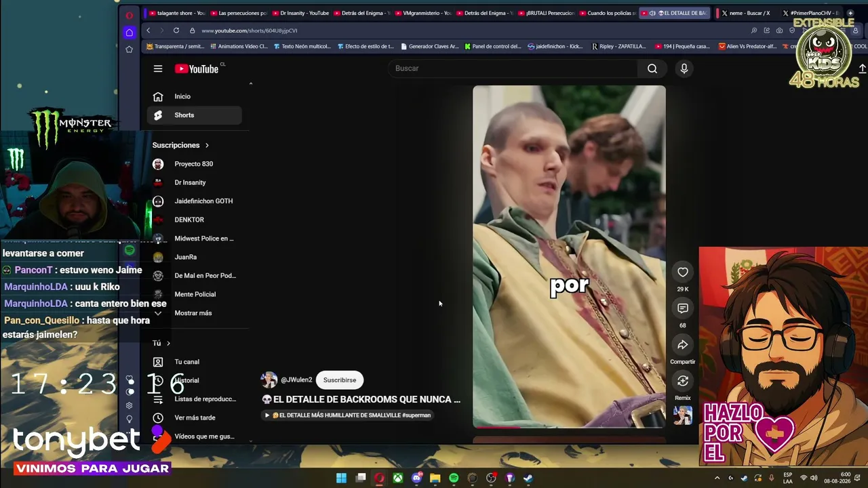Open Alien Vs Predator bookmark
The height and width of the screenshot is (488, 868).
pyautogui.click(x=747, y=47)
